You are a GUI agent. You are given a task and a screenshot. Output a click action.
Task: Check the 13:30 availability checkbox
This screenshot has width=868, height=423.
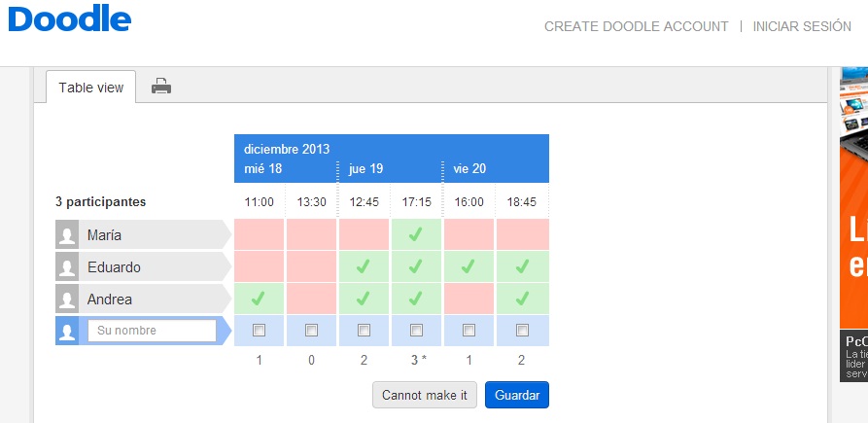tap(311, 331)
